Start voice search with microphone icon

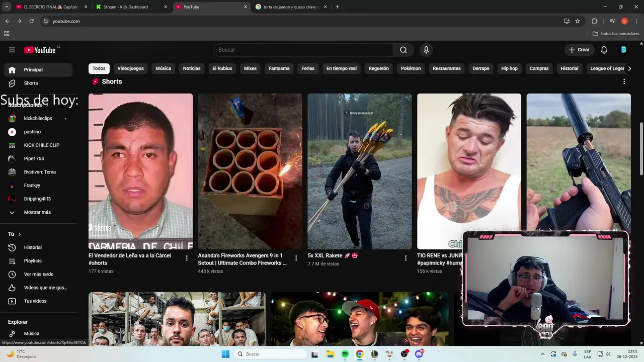[x=426, y=50]
